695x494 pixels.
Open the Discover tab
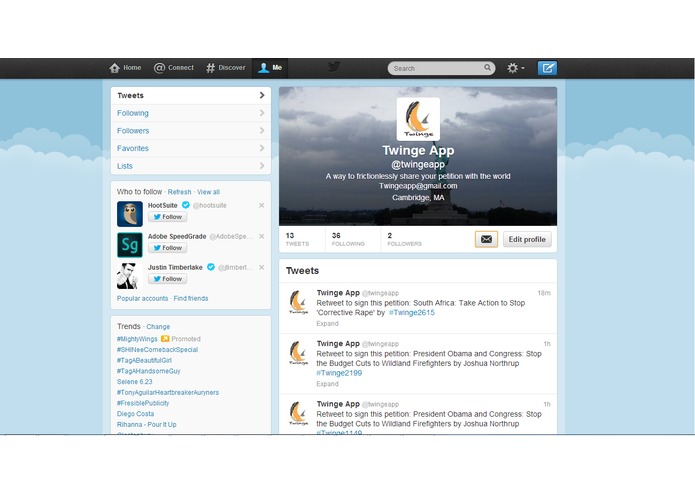(x=226, y=68)
